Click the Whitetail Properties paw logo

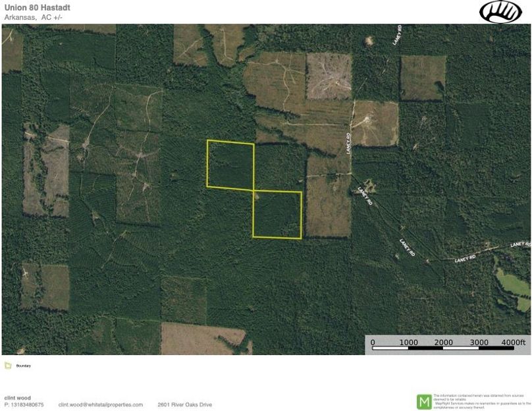[500, 12]
